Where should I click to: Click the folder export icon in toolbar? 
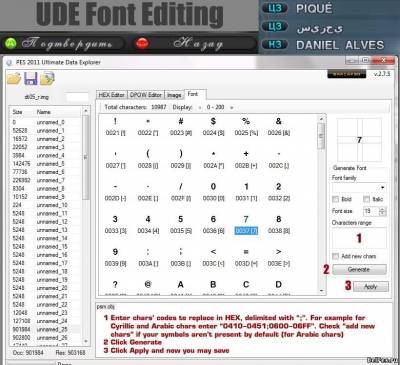(47, 79)
